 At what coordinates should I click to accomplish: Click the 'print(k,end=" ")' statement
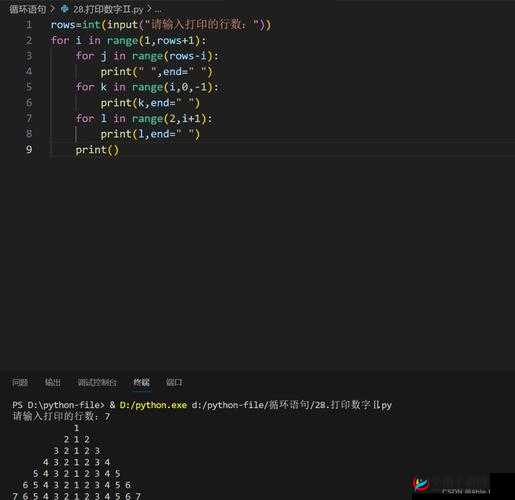(150, 103)
